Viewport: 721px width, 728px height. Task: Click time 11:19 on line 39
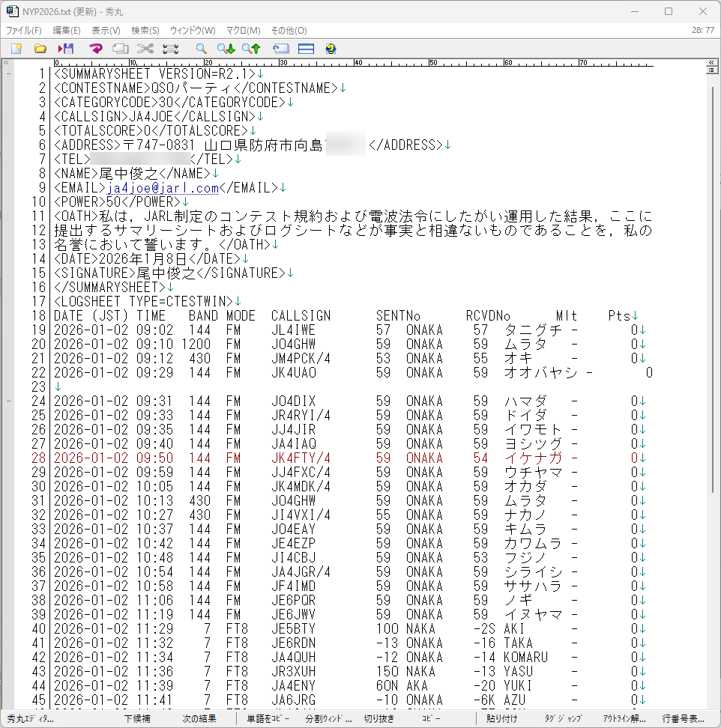(154, 615)
